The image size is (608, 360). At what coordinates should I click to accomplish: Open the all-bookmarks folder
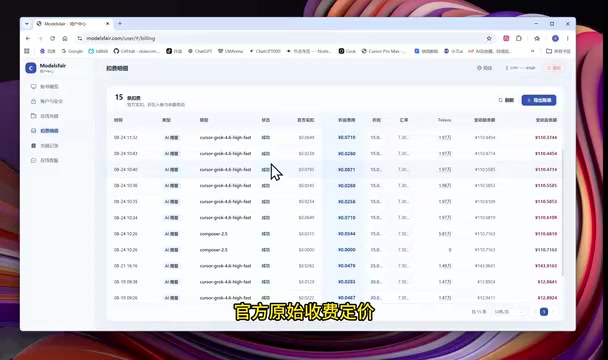558,51
